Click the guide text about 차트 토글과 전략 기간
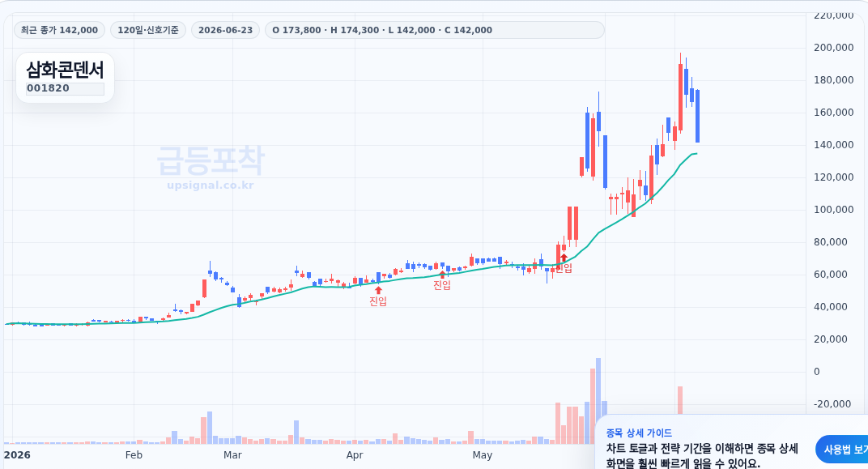The height and width of the screenshot is (469, 868). coord(702,456)
